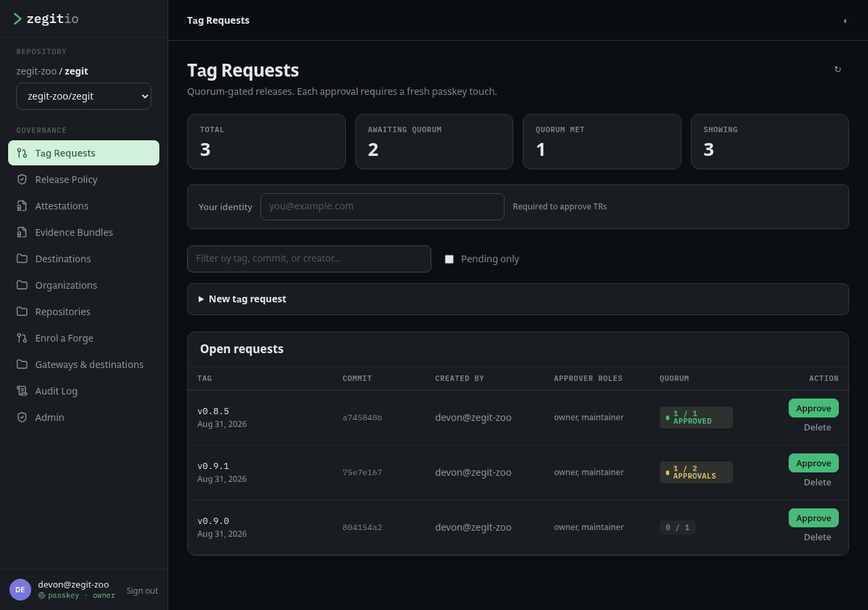This screenshot has height=610, width=868.
Task: Delete the v0.9.0 tag request
Action: pos(817,537)
